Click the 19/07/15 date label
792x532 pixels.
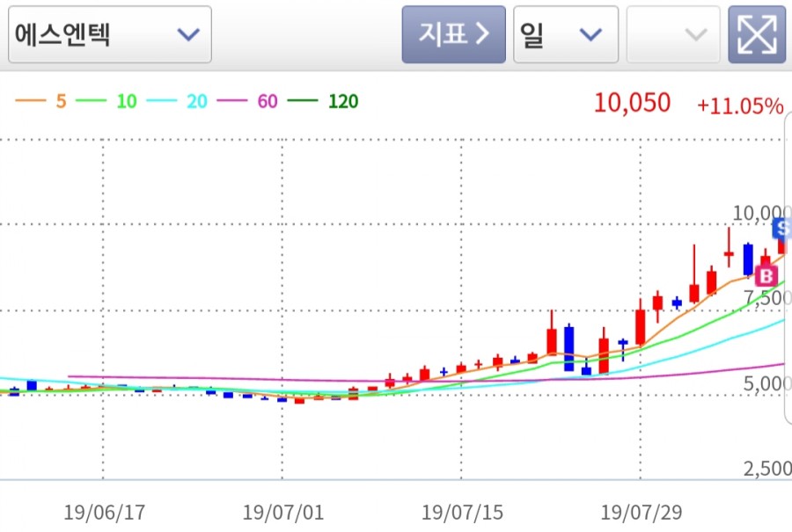(x=462, y=513)
